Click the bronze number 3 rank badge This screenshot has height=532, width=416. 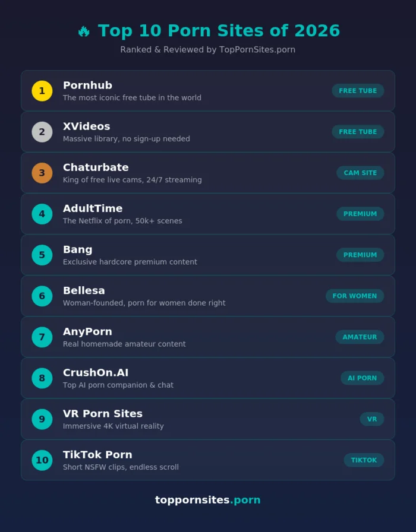coord(42,173)
